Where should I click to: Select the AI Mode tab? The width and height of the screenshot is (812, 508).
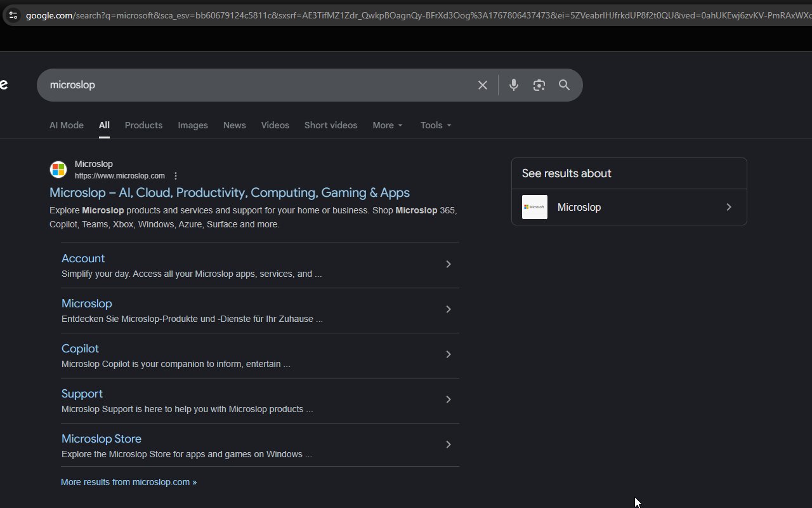click(67, 125)
